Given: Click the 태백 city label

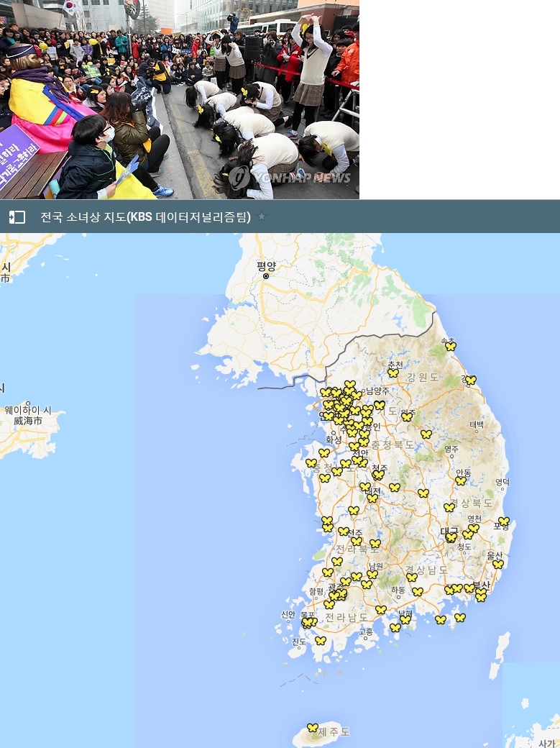Looking at the screenshot, I should 477,425.
